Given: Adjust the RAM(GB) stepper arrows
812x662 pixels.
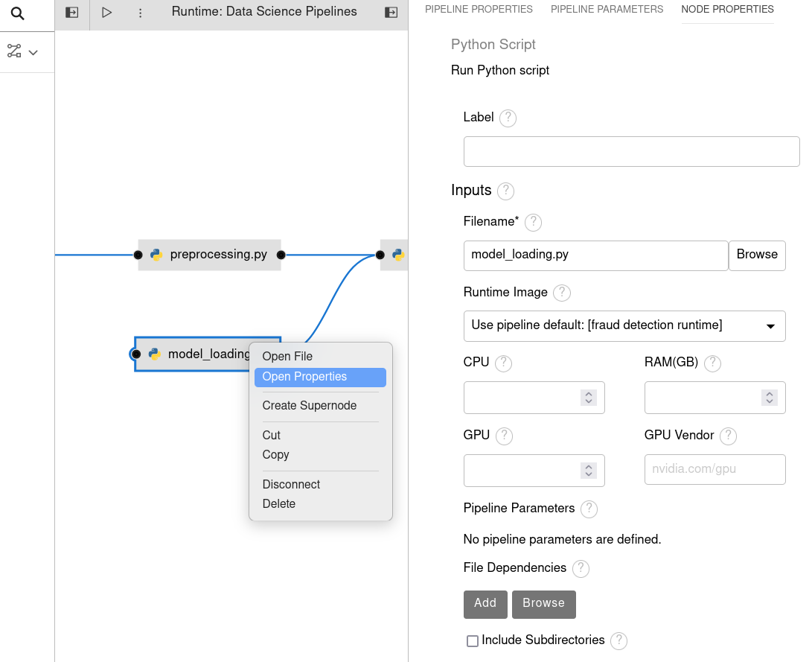Looking at the screenshot, I should (770, 398).
